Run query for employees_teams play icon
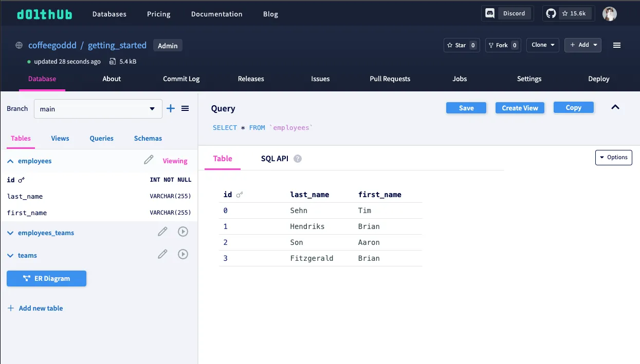This screenshot has height=364, width=640. (x=183, y=232)
